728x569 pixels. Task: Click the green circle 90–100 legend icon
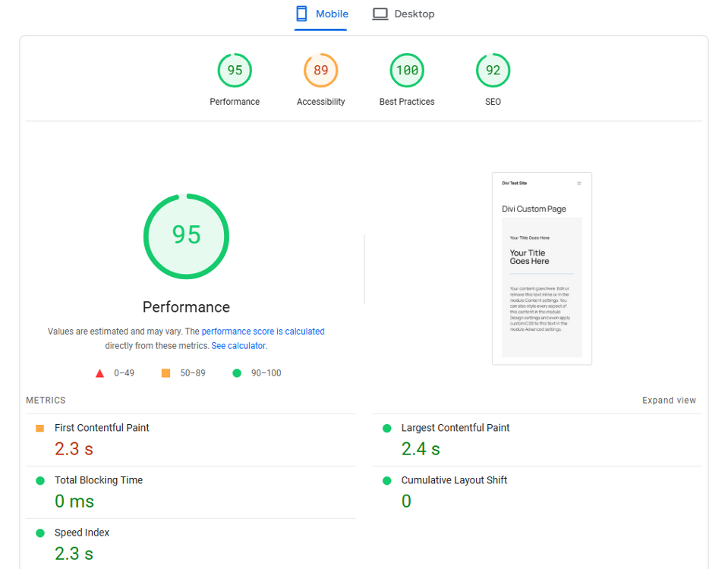click(x=237, y=373)
